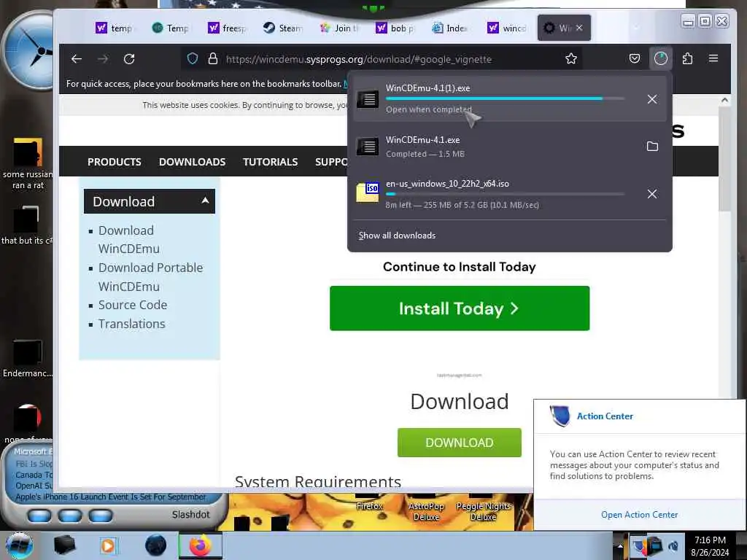Switch to the Join th tab
The height and width of the screenshot is (560, 747).
click(x=339, y=28)
